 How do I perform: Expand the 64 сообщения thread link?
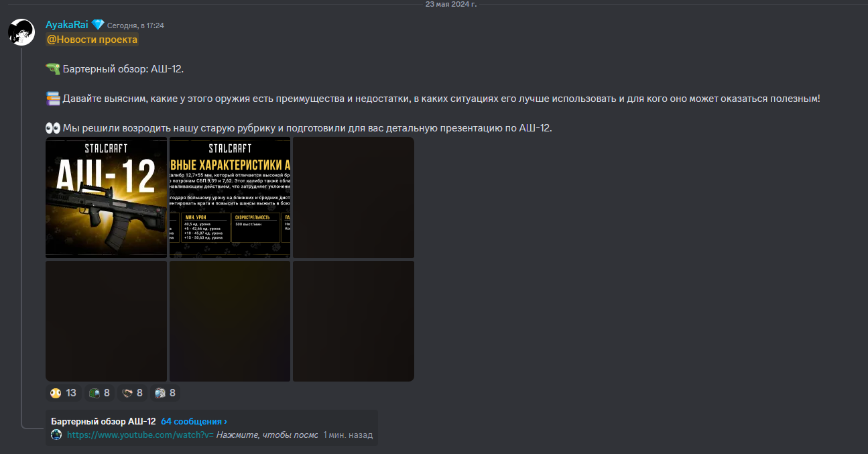tap(194, 422)
